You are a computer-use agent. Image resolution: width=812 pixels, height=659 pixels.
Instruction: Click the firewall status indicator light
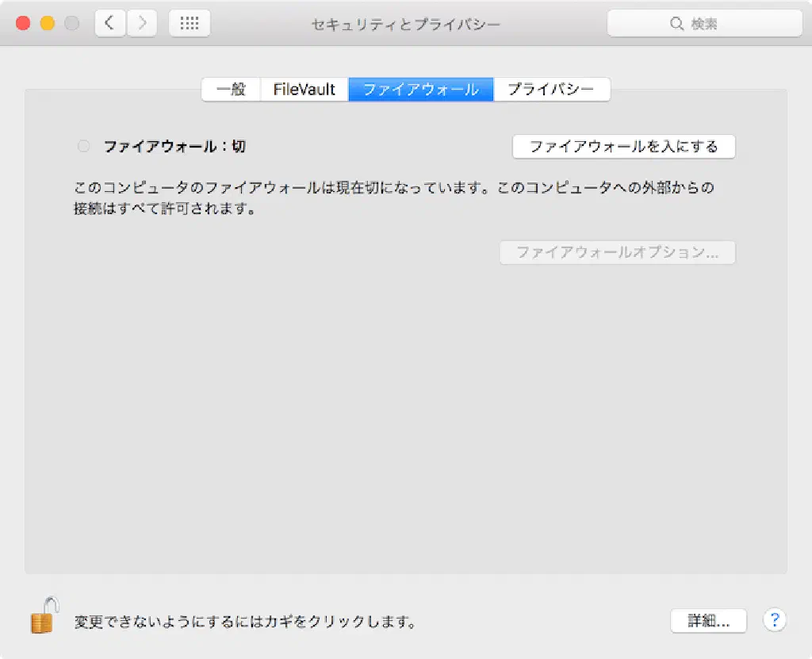[x=84, y=147]
